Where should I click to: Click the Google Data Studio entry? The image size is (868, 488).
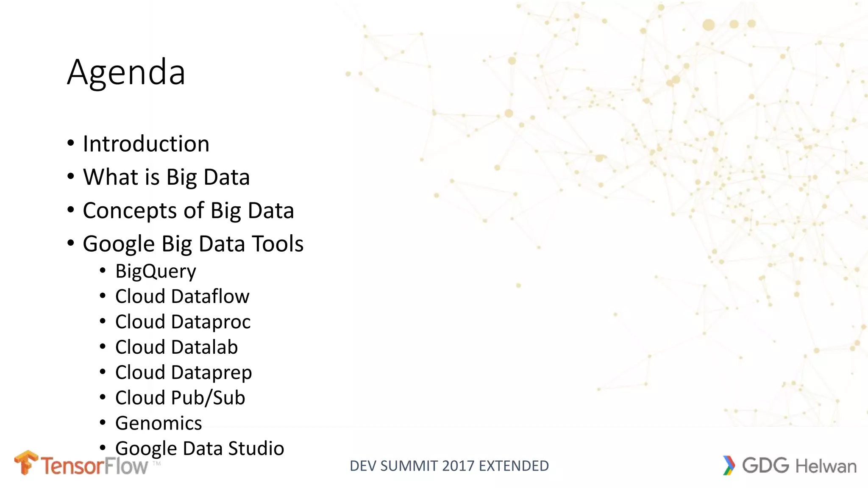tap(200, 449)
